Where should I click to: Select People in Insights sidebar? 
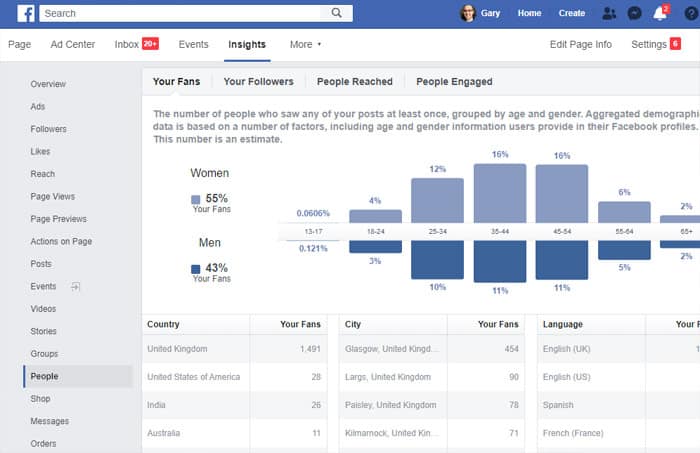(78, 376)
